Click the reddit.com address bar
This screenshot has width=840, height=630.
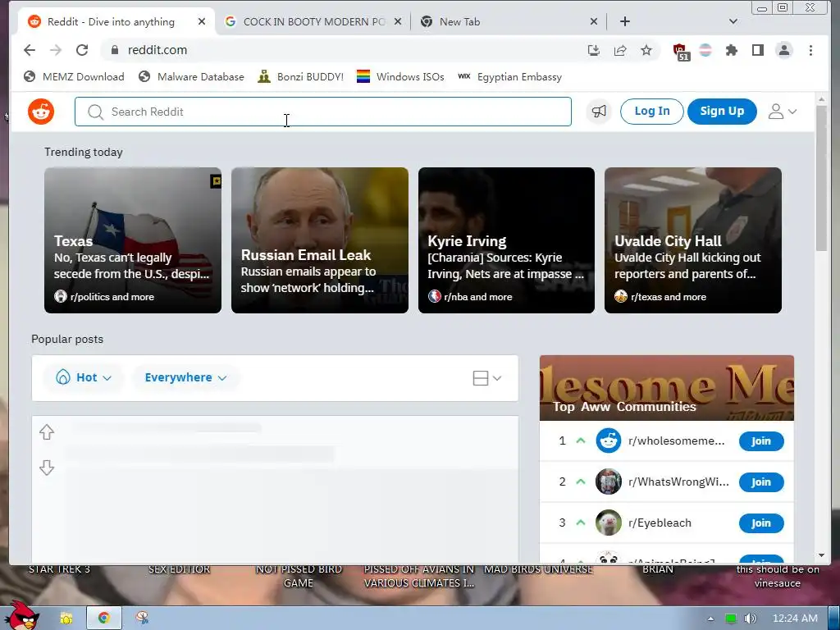click(x=343, y=50)
